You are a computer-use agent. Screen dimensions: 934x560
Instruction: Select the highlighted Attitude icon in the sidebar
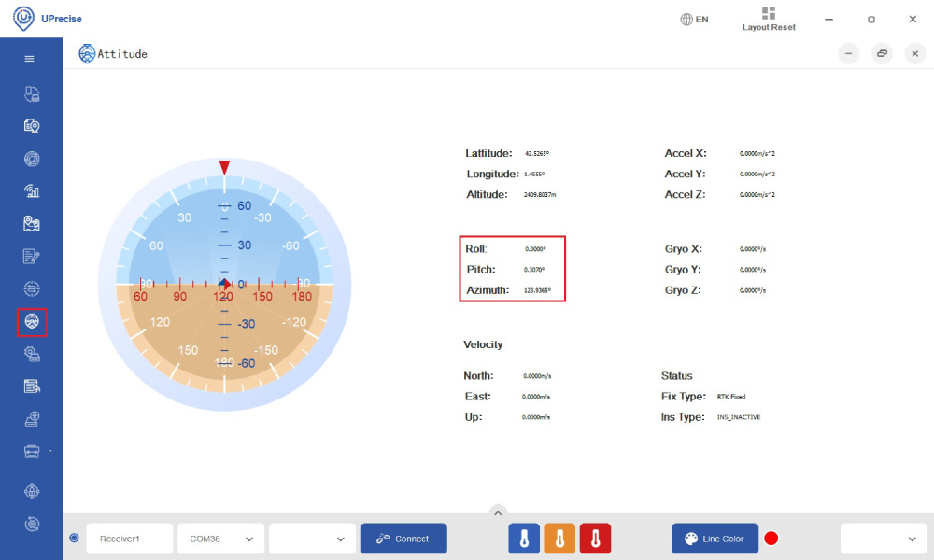(x=32, y=322)
